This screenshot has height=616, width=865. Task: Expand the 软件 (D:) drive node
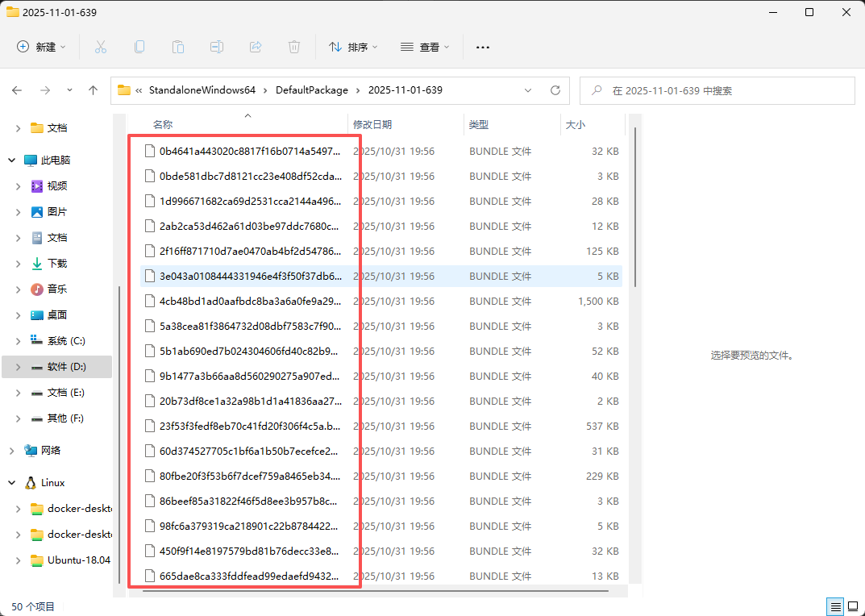[x=19, y=367]
